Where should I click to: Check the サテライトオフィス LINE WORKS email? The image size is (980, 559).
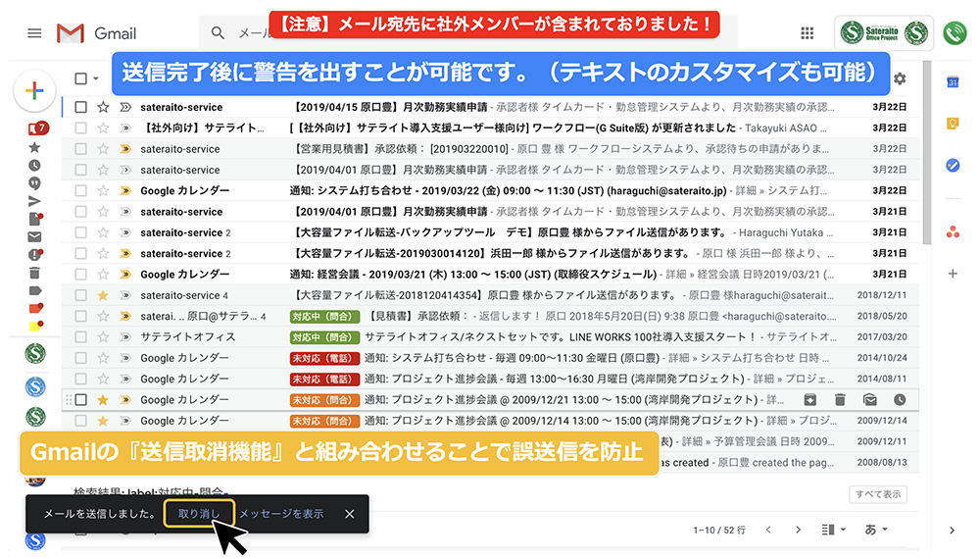[80, 337]
